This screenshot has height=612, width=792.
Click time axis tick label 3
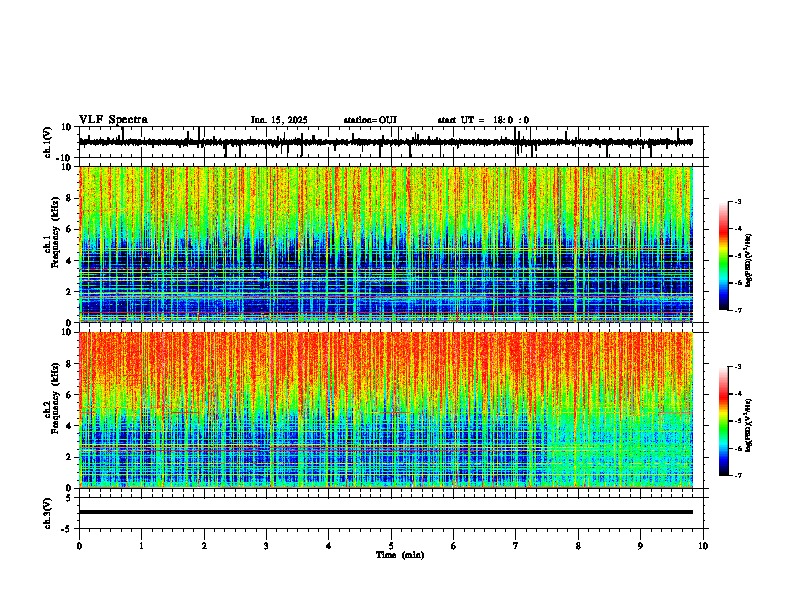point(266,546)
